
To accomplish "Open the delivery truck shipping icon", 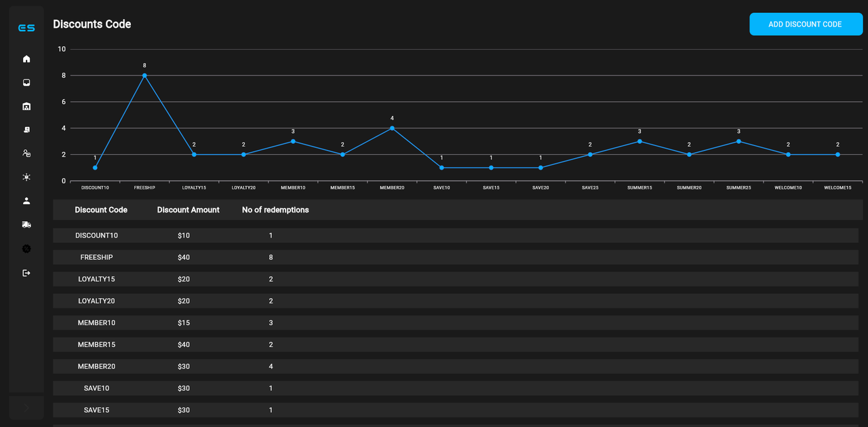I will pos(26,224).
